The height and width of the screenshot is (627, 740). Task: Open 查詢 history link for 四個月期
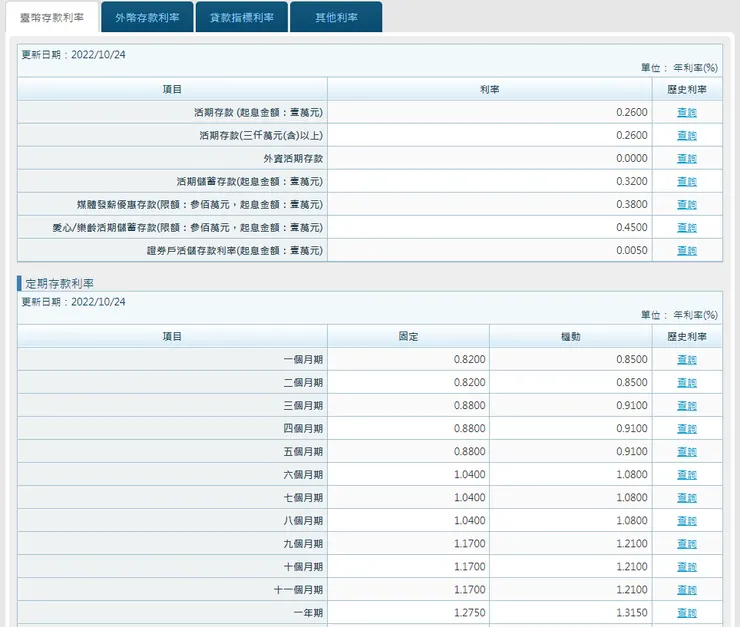(x=687, y=428)
